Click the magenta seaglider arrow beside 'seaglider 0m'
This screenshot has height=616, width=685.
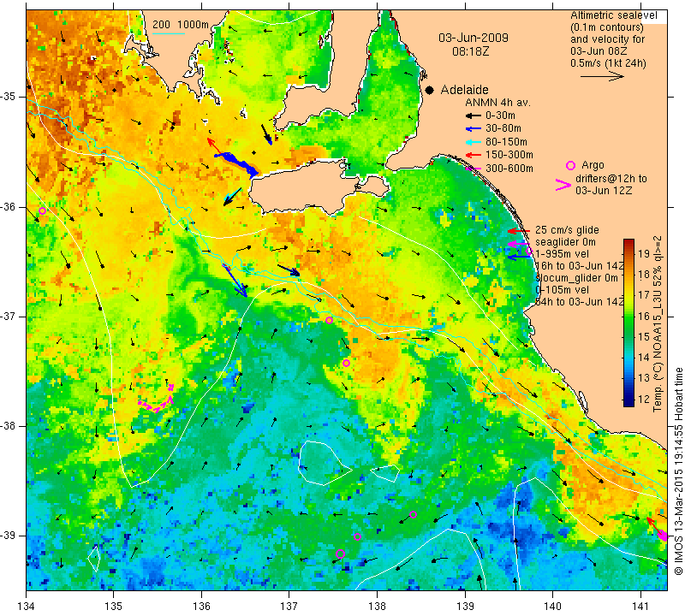(519, 244)
